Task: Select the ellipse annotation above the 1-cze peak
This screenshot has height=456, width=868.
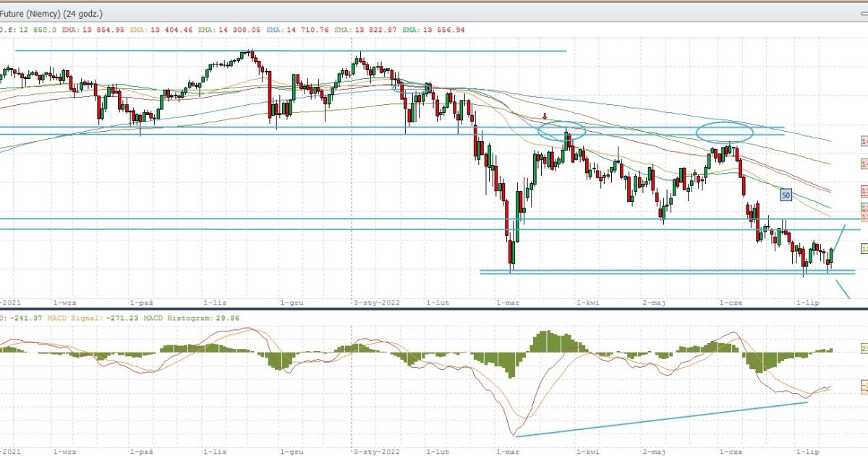Action: pos(724,132)
